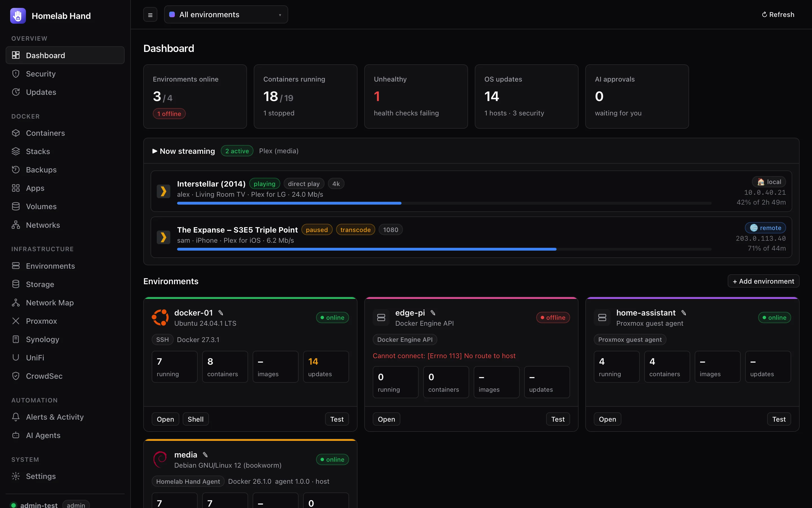Viewport: 812px width, 508px height.
Task: Click the Network Map icon in sidebar
Action: [x=16, y=303]
